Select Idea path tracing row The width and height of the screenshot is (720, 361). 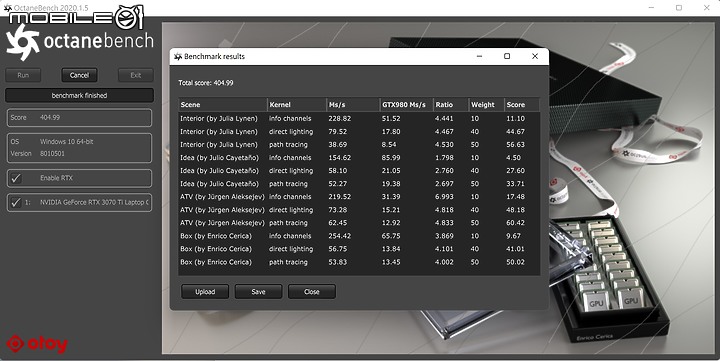[359, 184]
